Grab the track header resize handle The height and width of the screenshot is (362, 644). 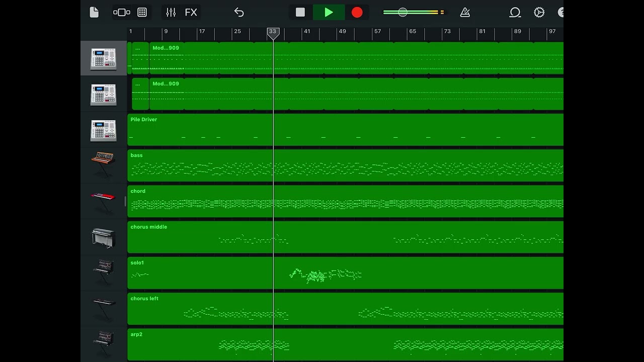tap(125, 202)
